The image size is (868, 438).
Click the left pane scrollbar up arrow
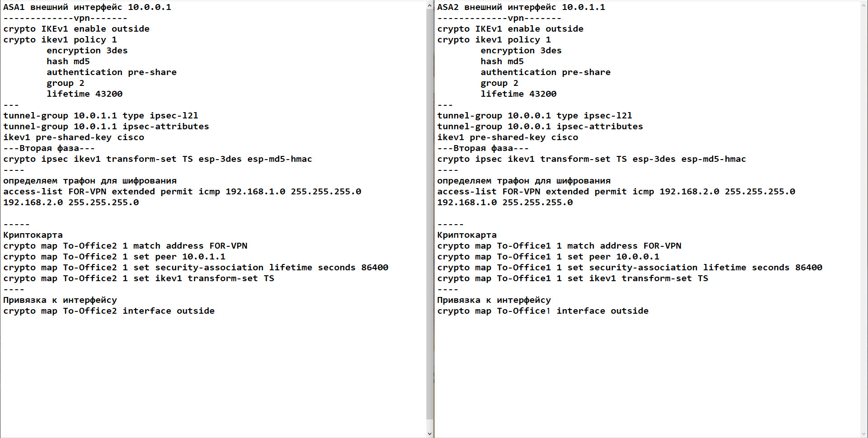click(429, 5)
